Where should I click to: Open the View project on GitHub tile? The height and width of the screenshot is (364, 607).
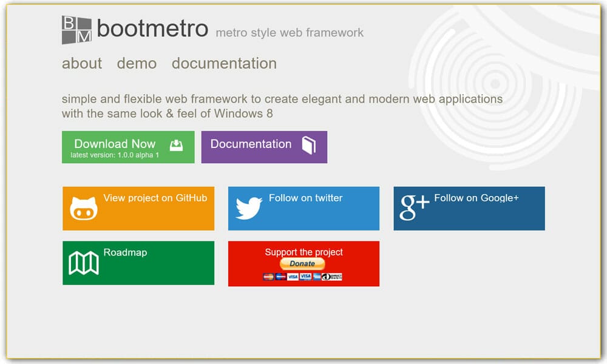(x=138, y=208)
